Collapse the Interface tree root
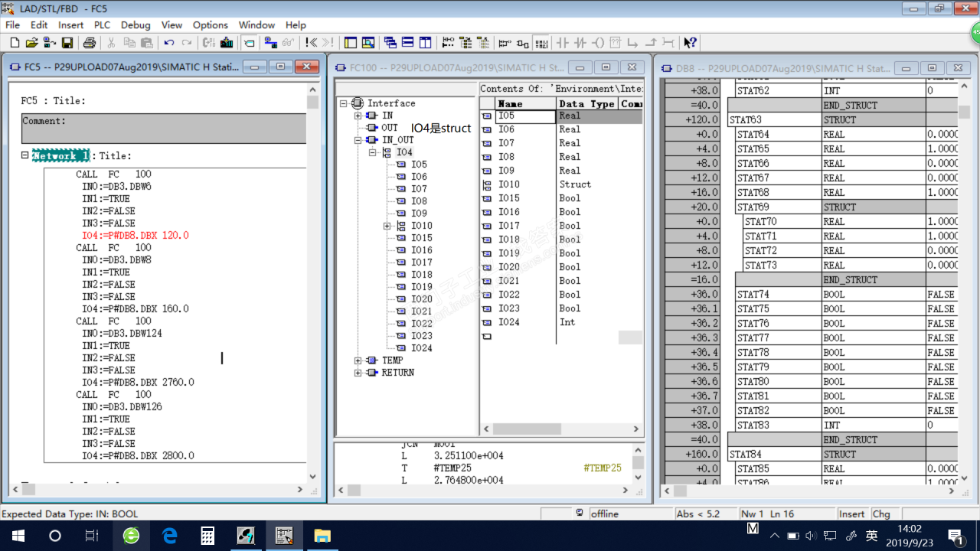The height and width of the screenshot is (551, 980). tap(344, 103)
